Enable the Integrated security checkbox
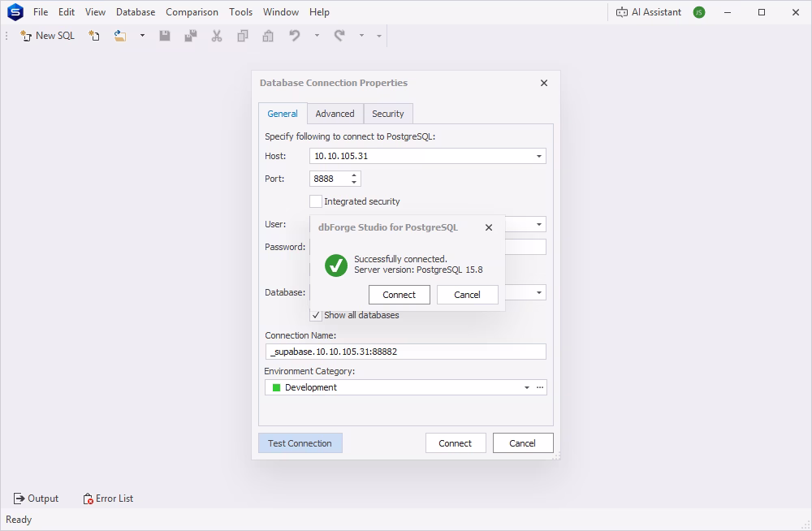This screenshot has height=531, width=812. click(316, 201)
